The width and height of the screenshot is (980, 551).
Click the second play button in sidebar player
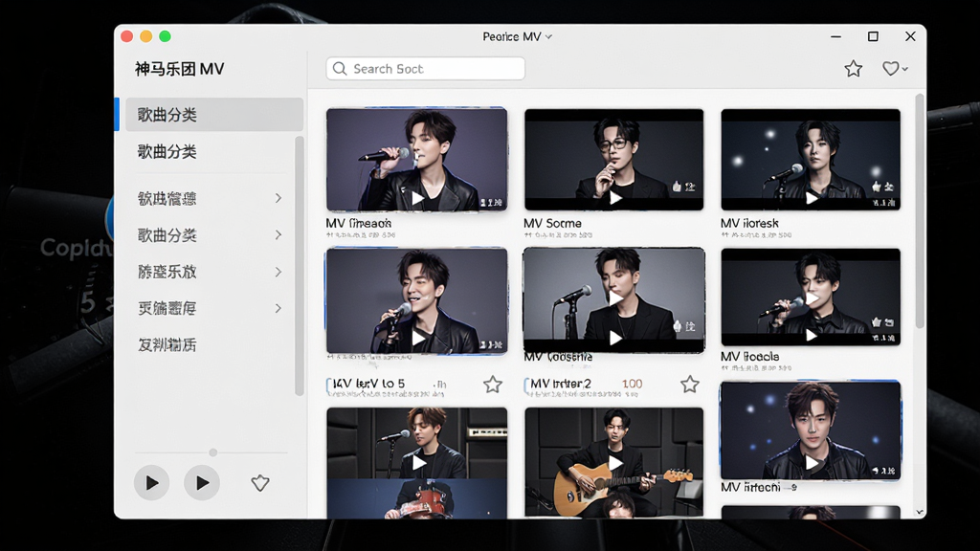(202, 483)
